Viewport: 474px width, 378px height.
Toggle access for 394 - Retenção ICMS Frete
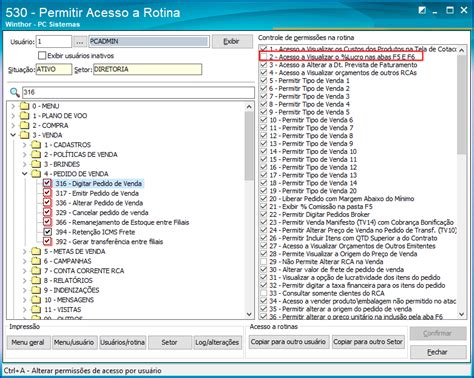[47, 232]
